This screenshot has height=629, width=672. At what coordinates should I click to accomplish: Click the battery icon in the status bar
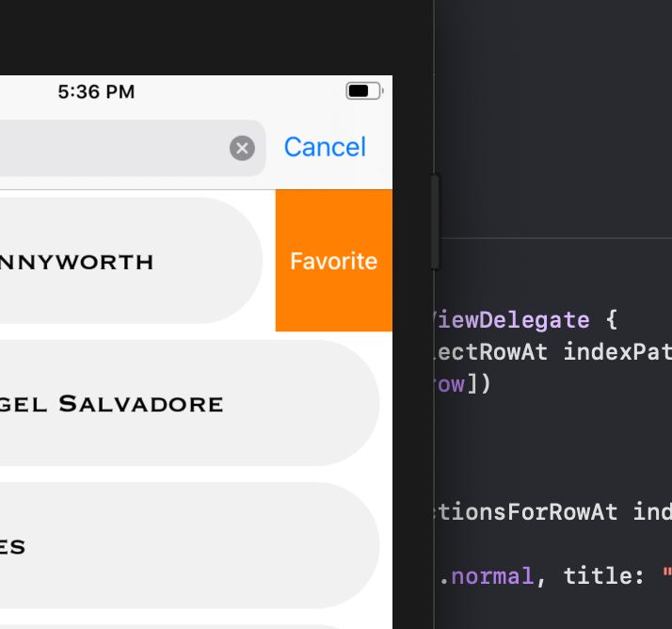tap(363, 91)
